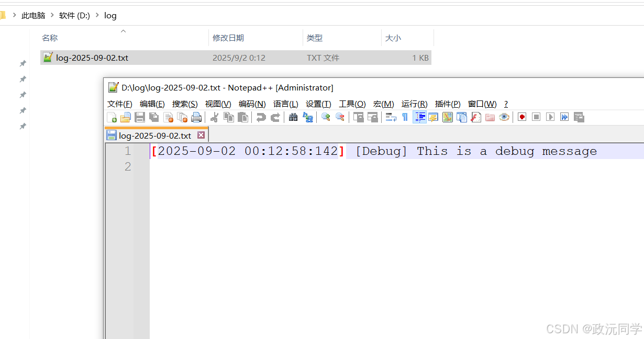
Task: Click 此电脑 in the Explorer address bar
Action: [34, 15]
